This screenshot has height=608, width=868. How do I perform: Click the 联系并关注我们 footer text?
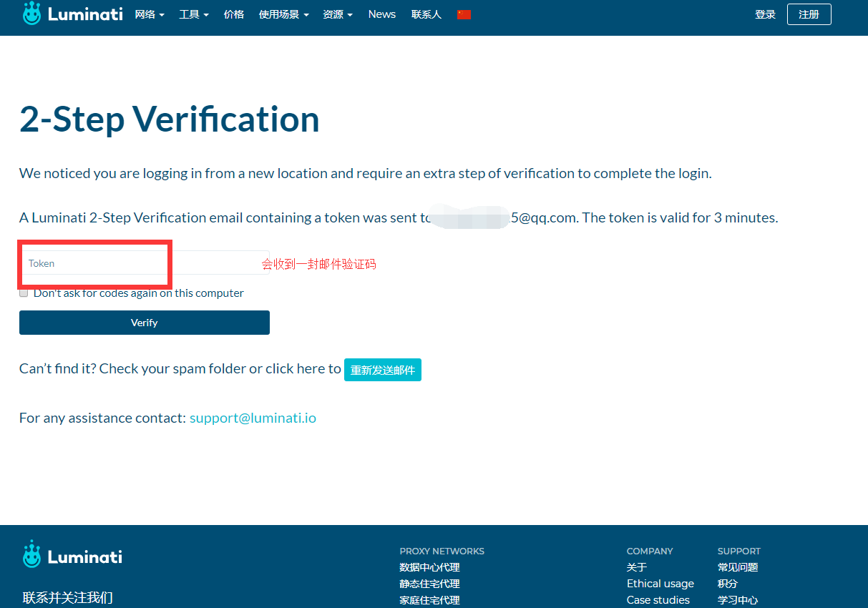68,597
